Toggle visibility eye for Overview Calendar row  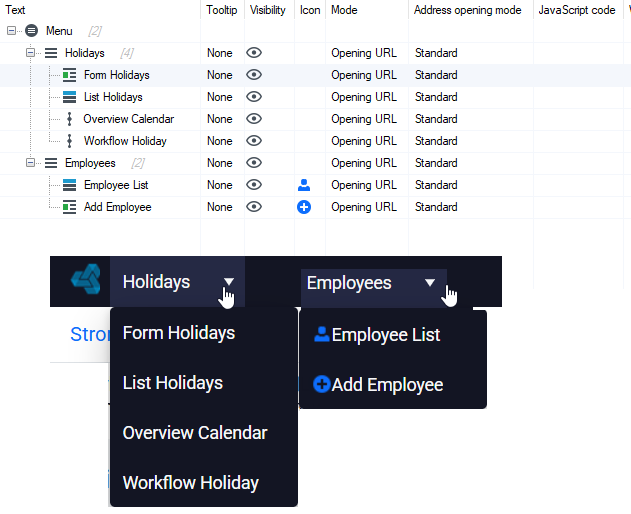pyautogui.click(x=254, y=119)
